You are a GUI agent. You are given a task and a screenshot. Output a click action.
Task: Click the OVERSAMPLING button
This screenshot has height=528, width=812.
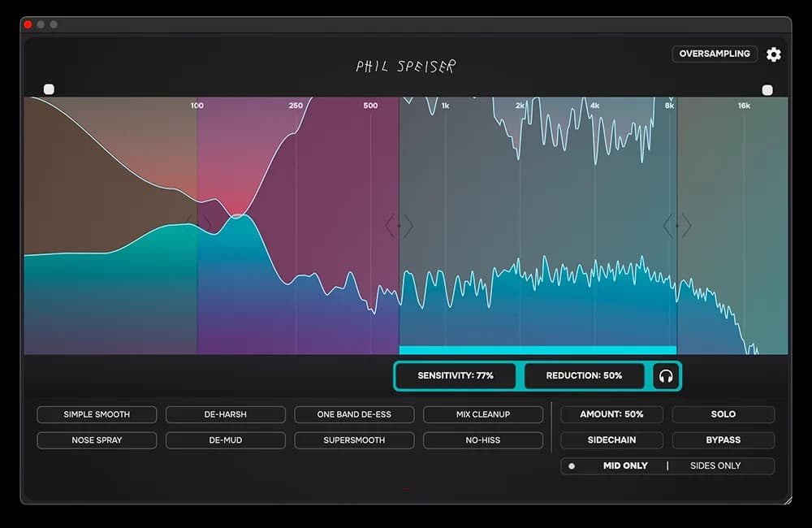click(x=715, y=54)
